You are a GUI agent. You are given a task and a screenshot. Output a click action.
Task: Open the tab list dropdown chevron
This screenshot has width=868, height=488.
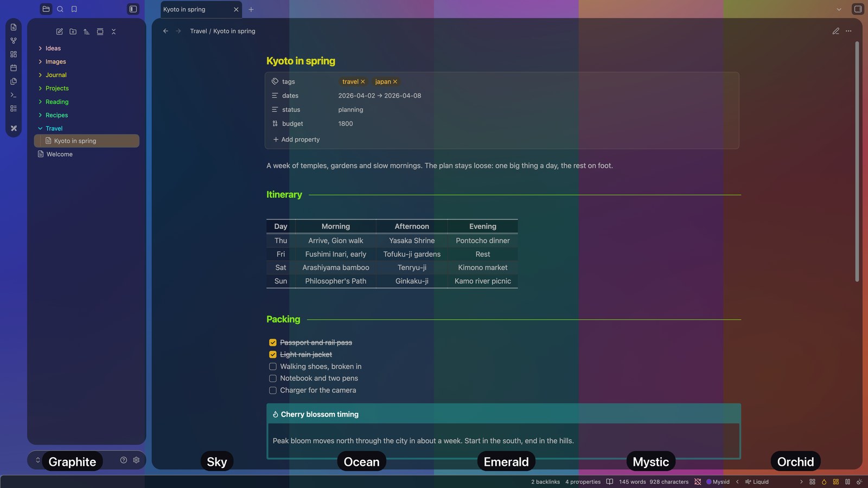(x=839, y=9)
